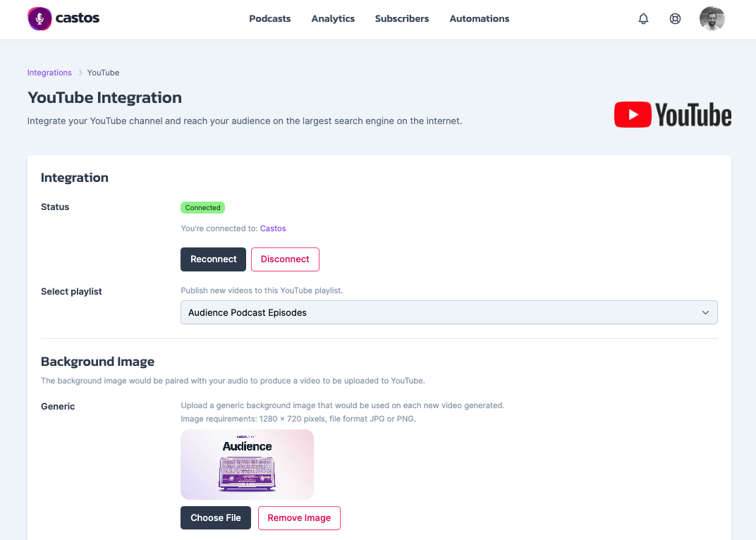This screenshot has width=756, height=540.
Task: Click the 'Select playlist' label
Action: pyautogui.click(x=71, y=292)
